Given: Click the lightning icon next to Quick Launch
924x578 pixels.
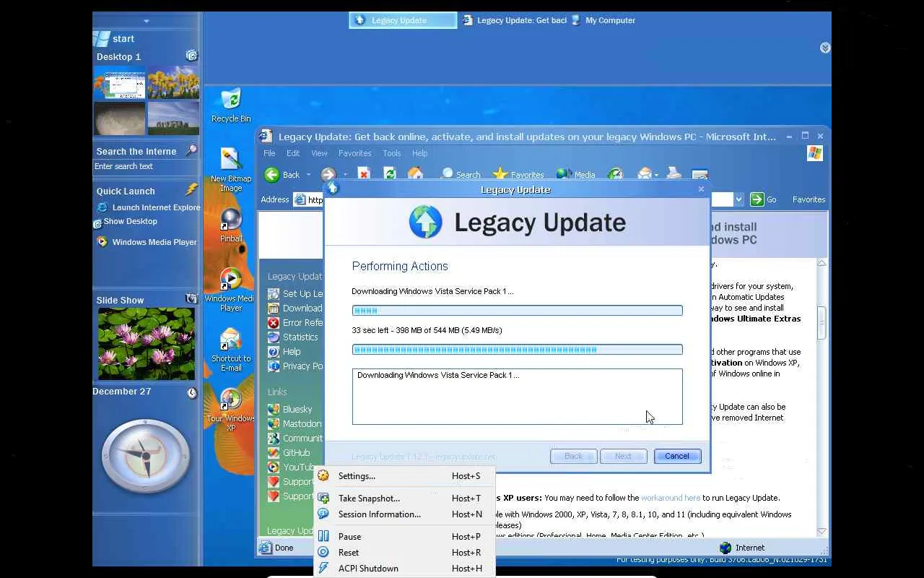Looking at the screenshot, I should point(191,190).
